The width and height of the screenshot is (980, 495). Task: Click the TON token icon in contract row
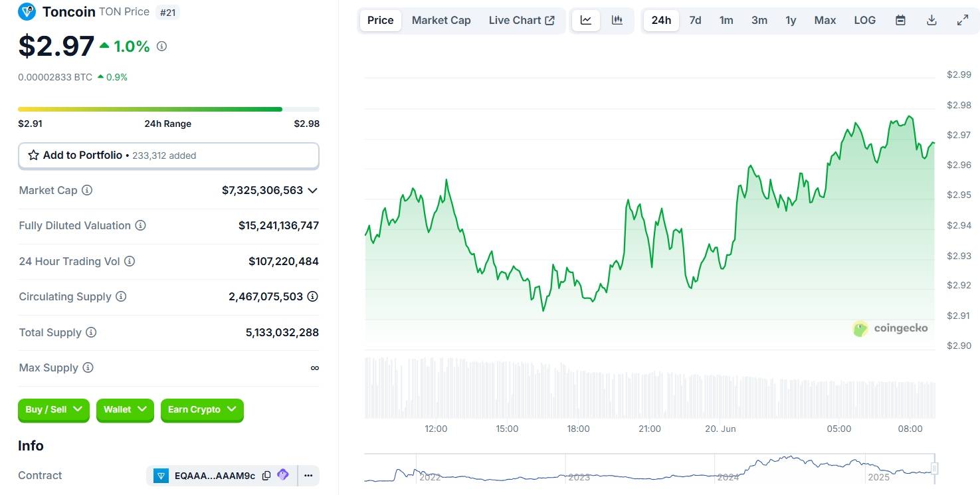161,476
